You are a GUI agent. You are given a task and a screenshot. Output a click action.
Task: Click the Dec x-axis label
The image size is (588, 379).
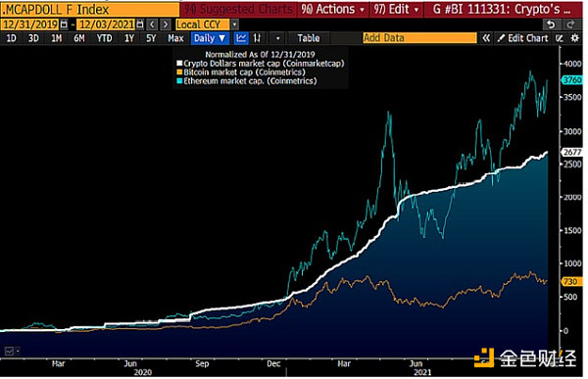(273, 363)
